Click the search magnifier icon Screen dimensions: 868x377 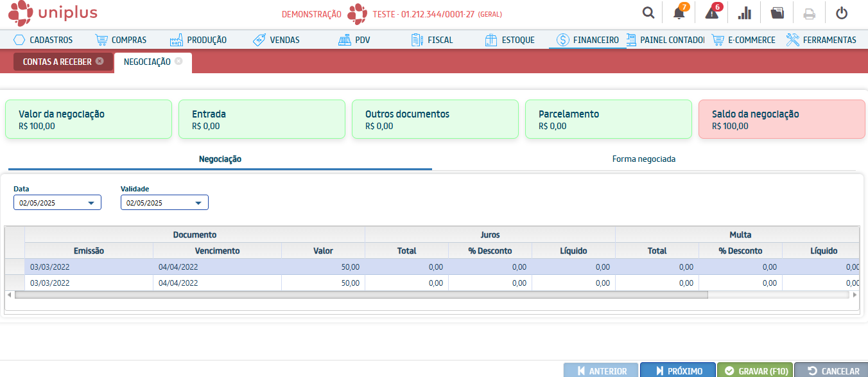click(x=648, y=13)
